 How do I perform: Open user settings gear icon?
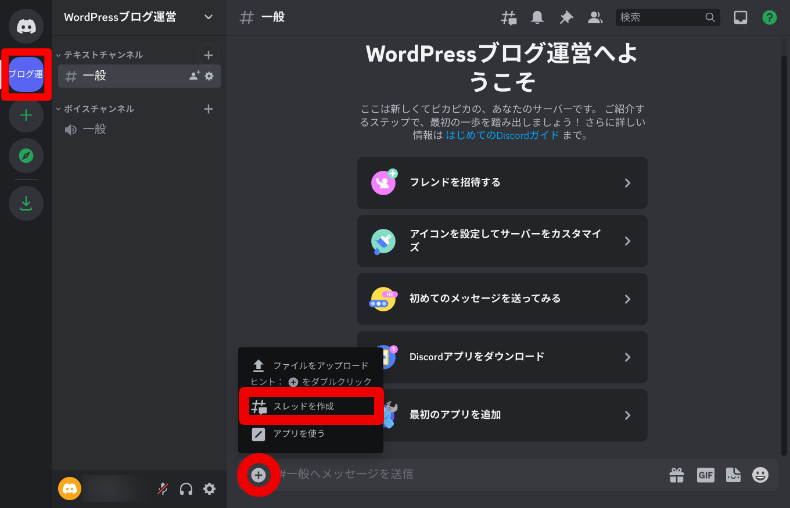click(209, 489)
